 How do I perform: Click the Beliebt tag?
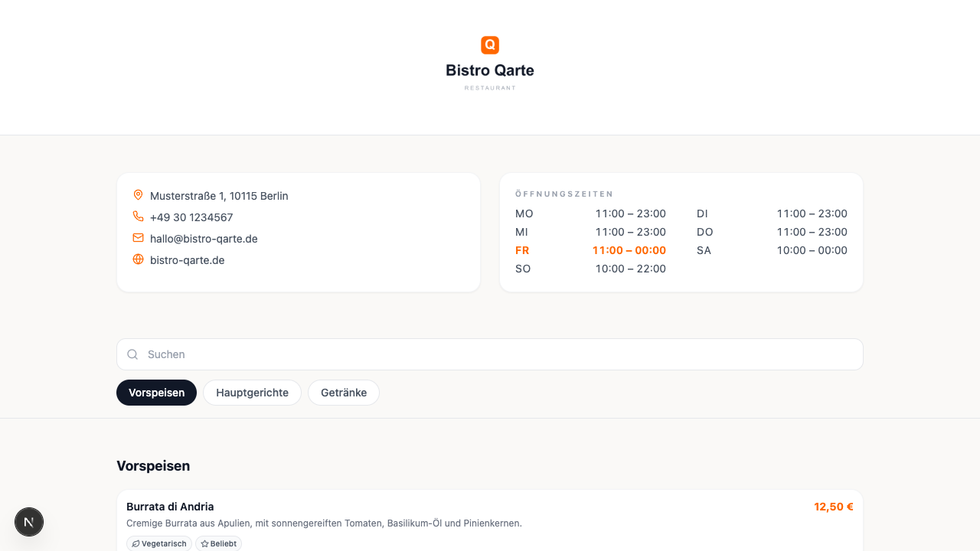coord(218,543)
